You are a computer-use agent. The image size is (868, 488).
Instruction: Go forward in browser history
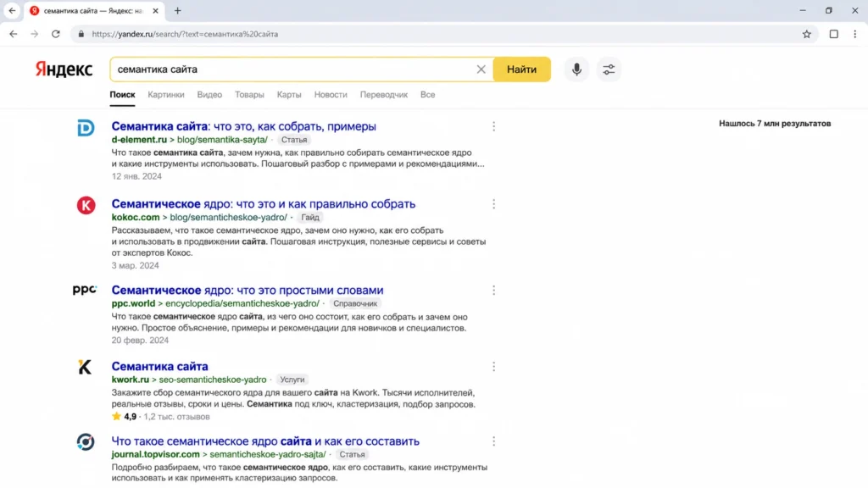[x=34, y=34]
